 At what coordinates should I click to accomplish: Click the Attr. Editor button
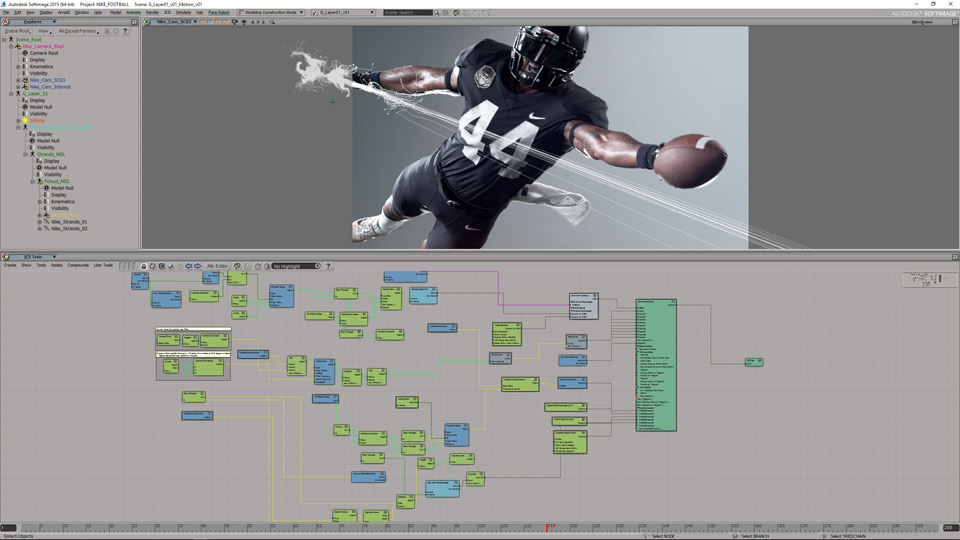[217, 266]
